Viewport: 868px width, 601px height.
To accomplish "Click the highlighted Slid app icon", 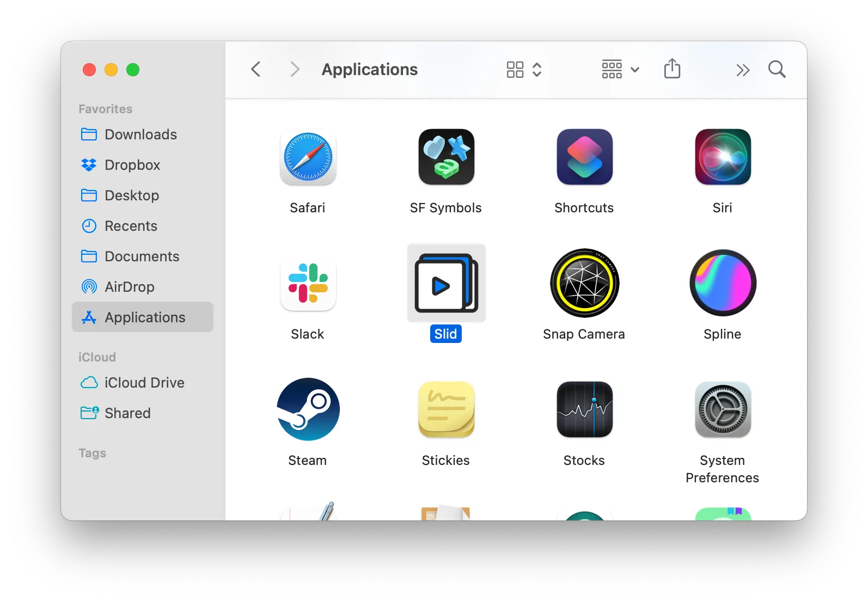I will [x=447, y=283].
